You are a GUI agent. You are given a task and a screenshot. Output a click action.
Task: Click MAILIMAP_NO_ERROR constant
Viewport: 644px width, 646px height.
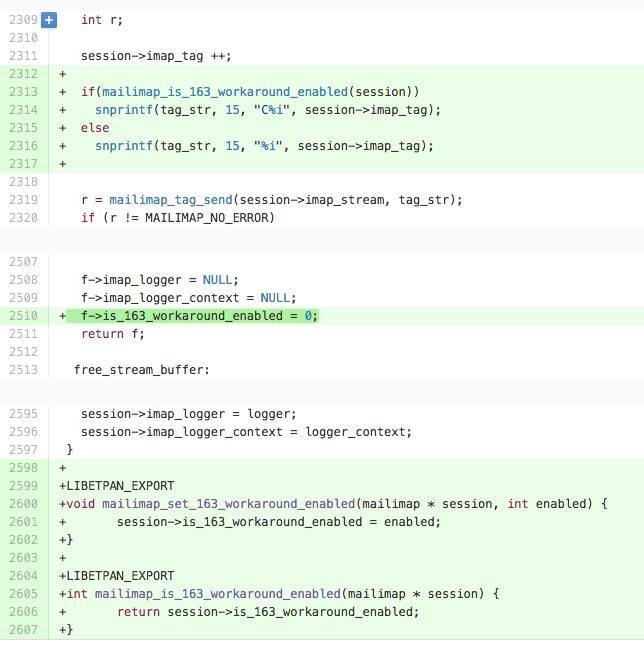(209, 218)
